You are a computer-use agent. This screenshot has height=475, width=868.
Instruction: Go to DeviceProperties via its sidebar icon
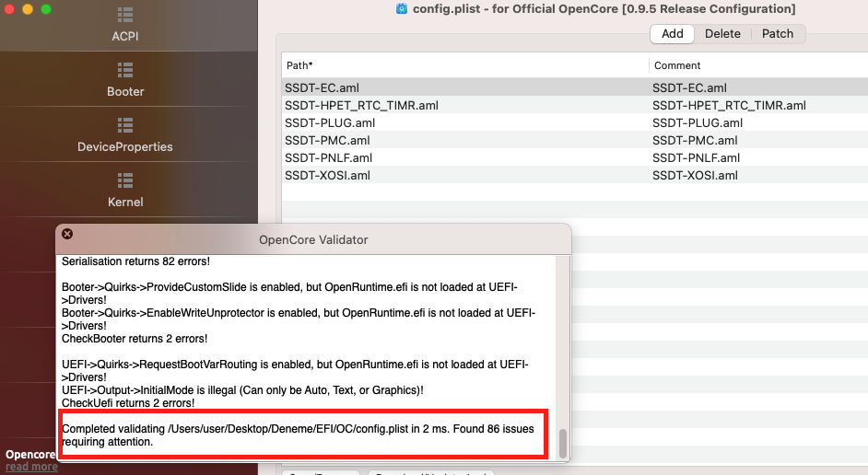point(125,125)
